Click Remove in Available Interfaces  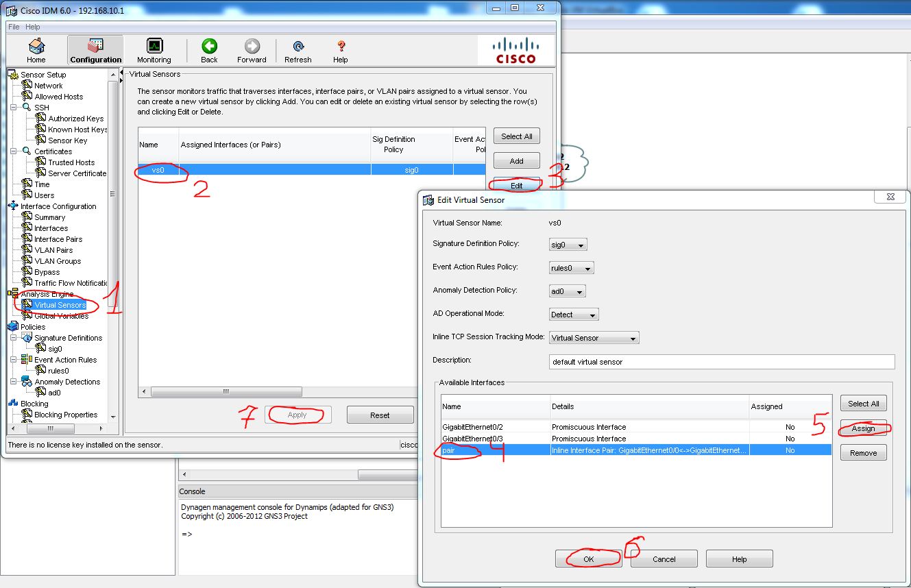pyautogui.click(x=864, y=453)
